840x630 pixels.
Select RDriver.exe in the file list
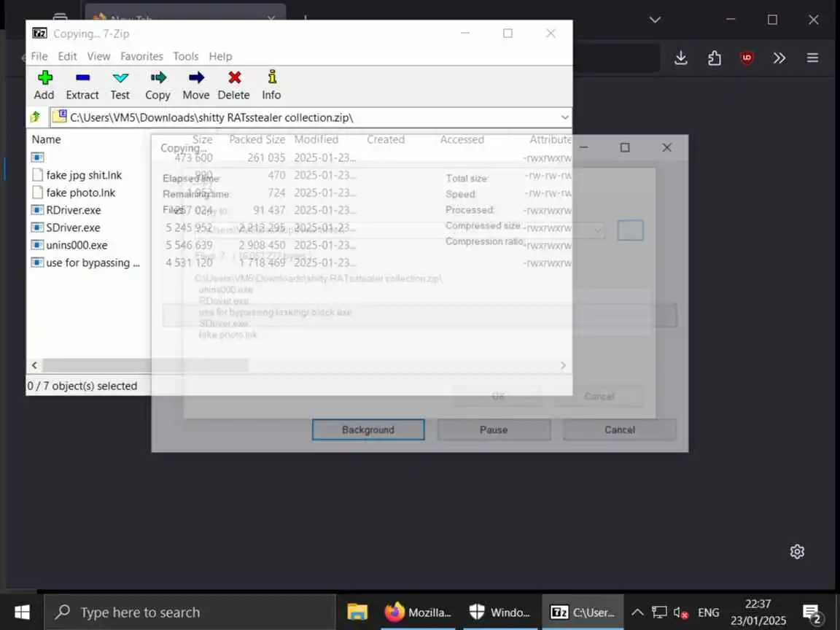click(x=74, y=210)
